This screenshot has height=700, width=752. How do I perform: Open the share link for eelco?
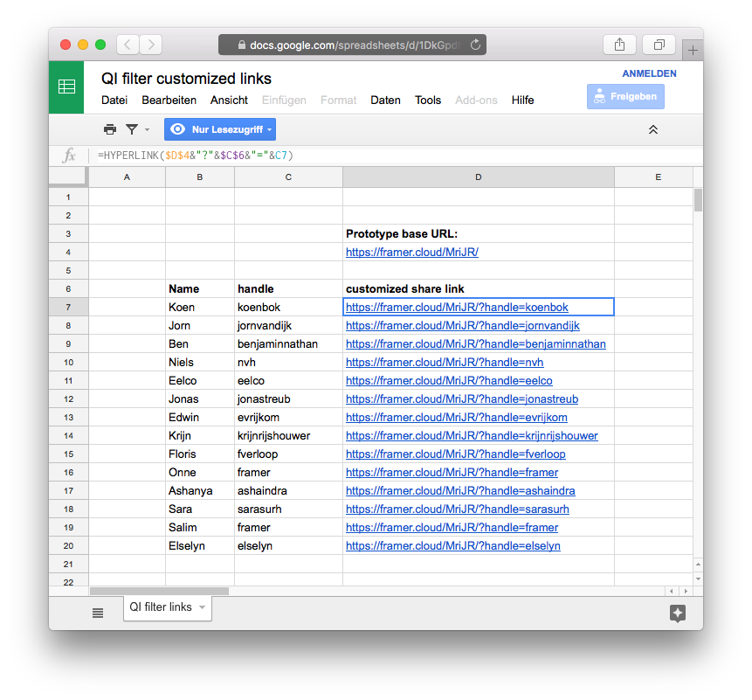[x=449, y=380]
